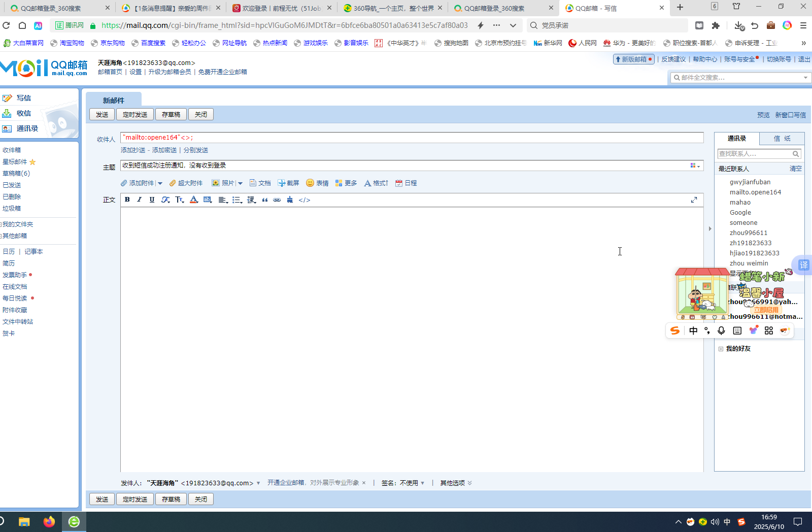Switch to the 信纸 stationery tab
This screenshot has height=532, width=812.
(x=782, y=138)
